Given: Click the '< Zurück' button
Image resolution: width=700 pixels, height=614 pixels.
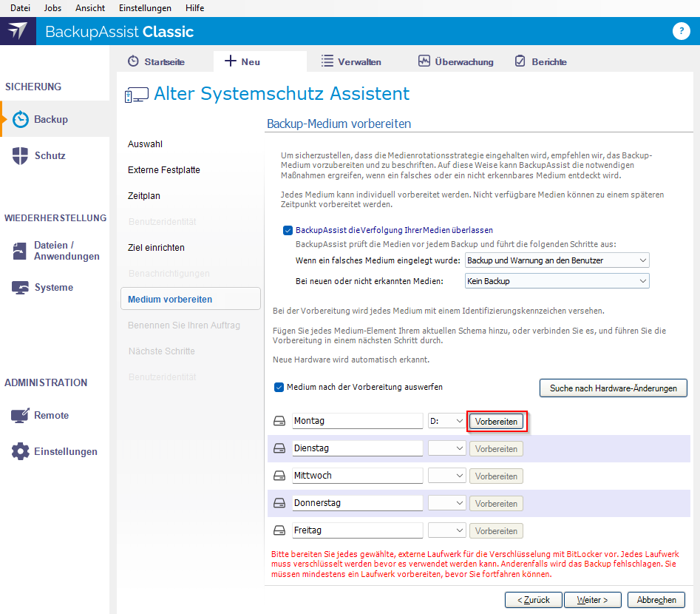Looking at the screenshot, I should tap(534, 600).
